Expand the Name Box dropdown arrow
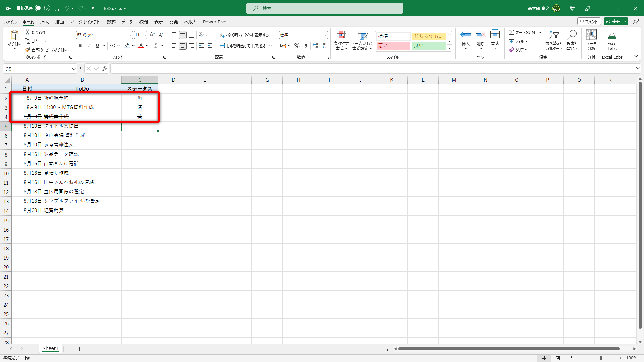The height and width of the screenshot is (362, 644). tap(74, 69)
